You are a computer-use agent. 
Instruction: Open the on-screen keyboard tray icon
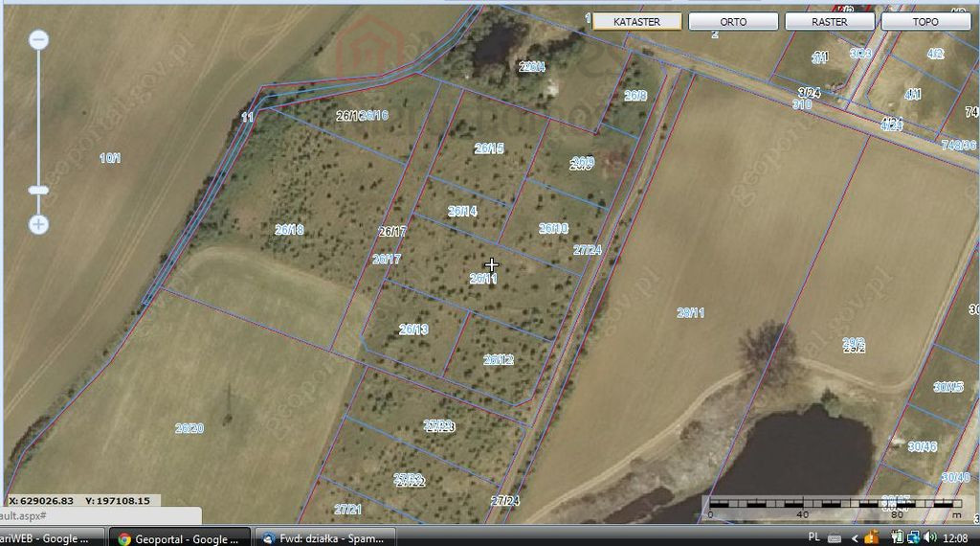pyautogui.click(x=834, y=538)
